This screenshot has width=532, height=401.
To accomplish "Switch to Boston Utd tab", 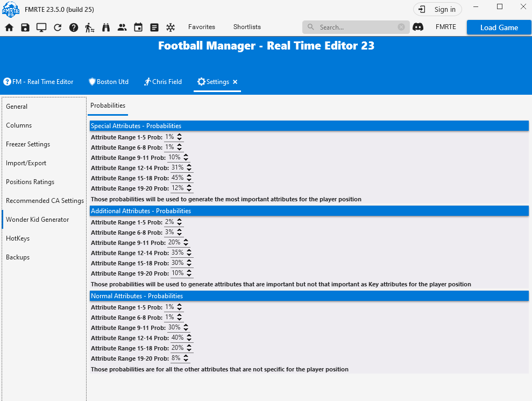I will [x=109, y=82].
